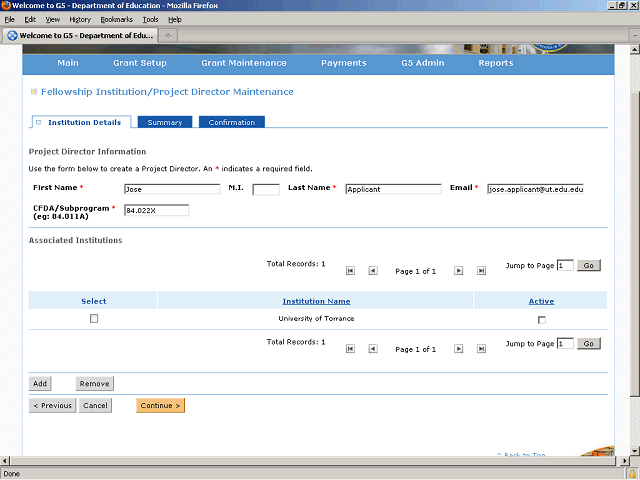
Task: Check Select box for University of Torrance
Action: tap(94, 318)
